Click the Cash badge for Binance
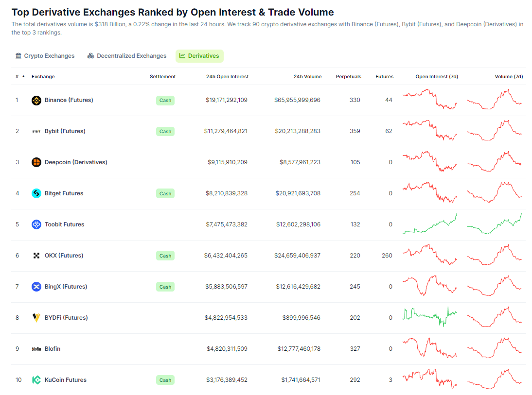This screenshot has height=395, width=532. pos(165,101)
